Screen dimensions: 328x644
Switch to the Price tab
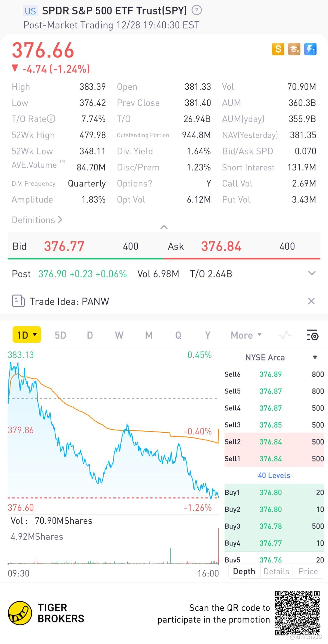308,571
